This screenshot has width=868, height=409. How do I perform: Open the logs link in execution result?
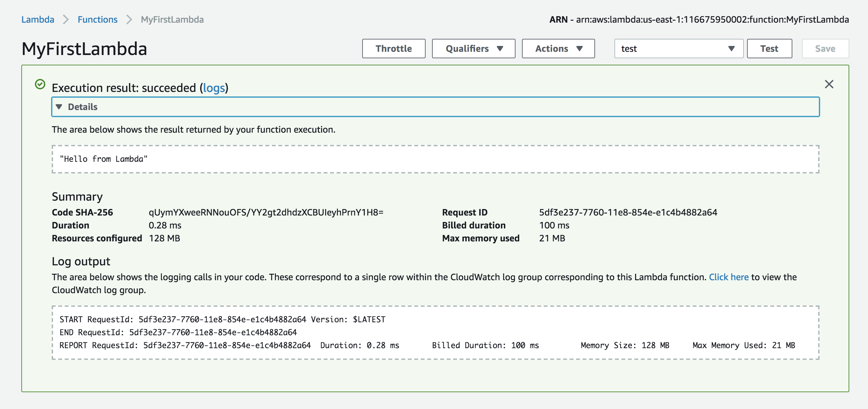click(214, 88)
